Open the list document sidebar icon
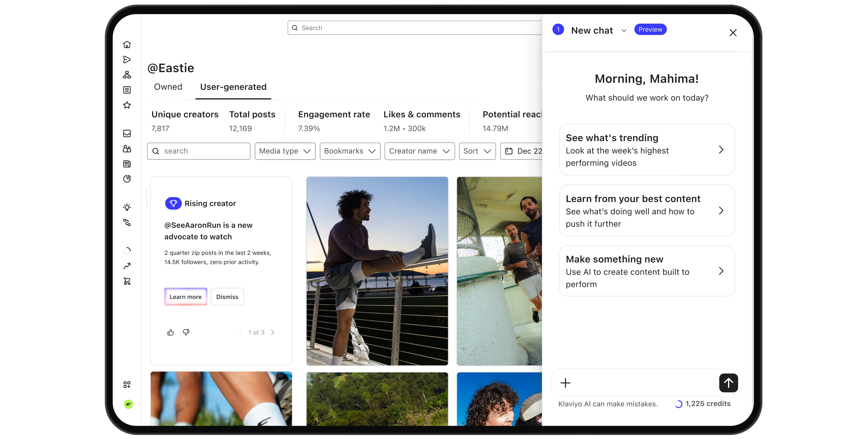The image size is (868, 439). pyautogui.click(x=127, y=90)
